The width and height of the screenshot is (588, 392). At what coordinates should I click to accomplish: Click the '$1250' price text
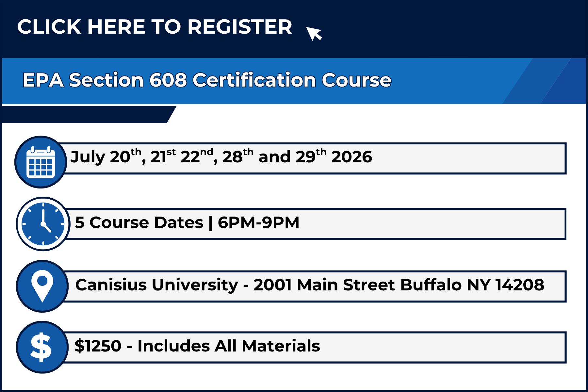click(98, 346)
